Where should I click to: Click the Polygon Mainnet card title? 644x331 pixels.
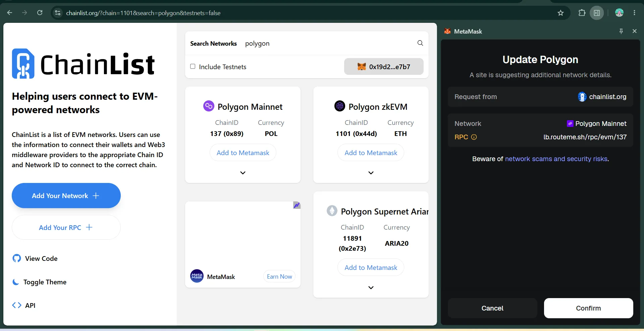[x=250, y=107]
